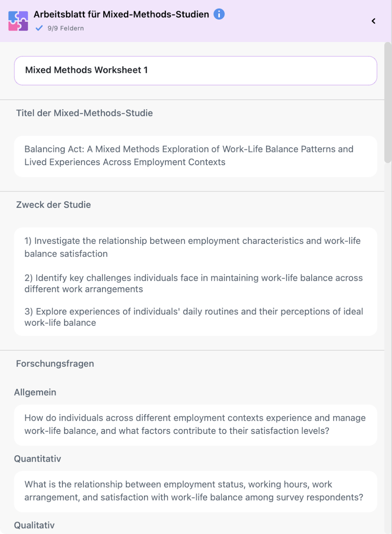The height and width of the screenshot is (534, 392).
Task: Select the Forschungsfragen section heading
Action: pyautogui.click(x=54, y=363)
